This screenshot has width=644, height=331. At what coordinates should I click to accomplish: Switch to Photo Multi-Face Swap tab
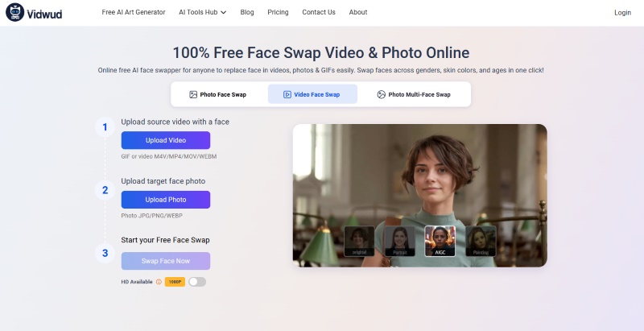pos(414,94)
